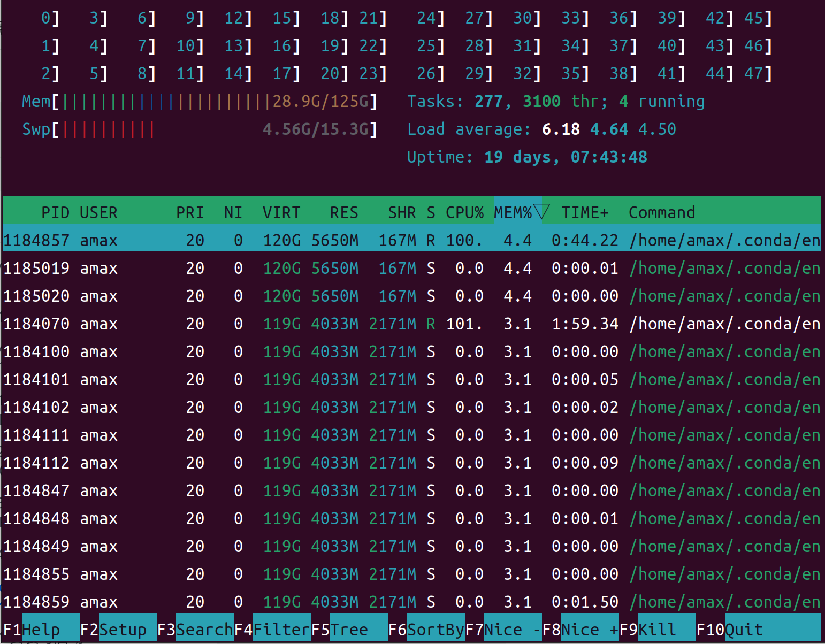825x644 pixels.
Task: Click CPU% 100. in top process row
Action: point(464,240)
